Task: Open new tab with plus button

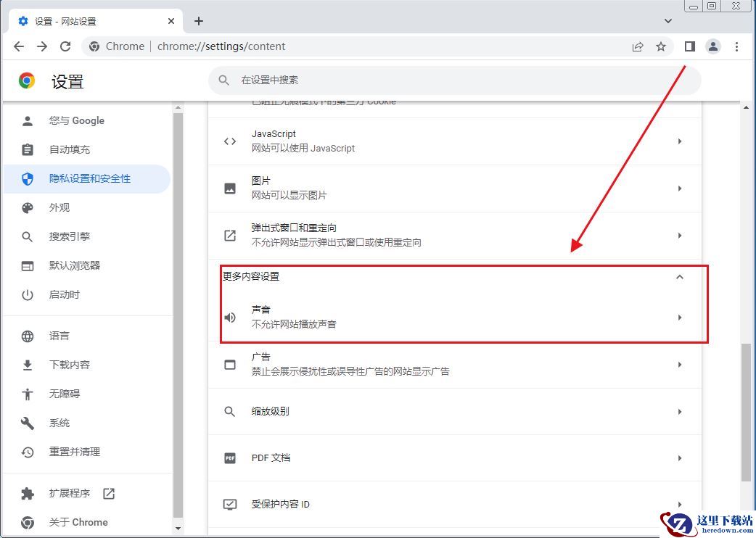Action: click(x=199, y=21)
